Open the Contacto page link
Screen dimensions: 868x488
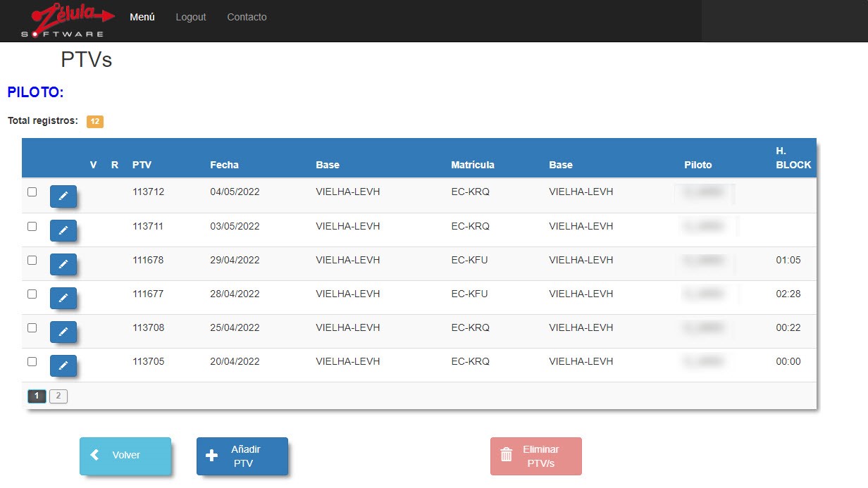pyautogui.click(x=247, y=17)
